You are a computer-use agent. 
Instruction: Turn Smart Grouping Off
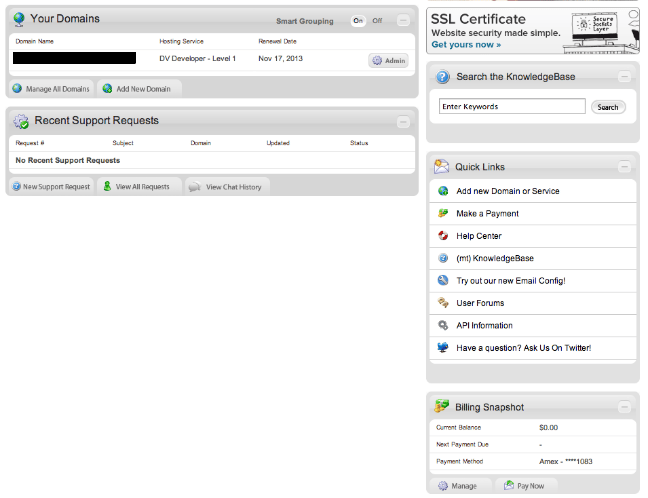pyautogui.click(x=377, y=21)
